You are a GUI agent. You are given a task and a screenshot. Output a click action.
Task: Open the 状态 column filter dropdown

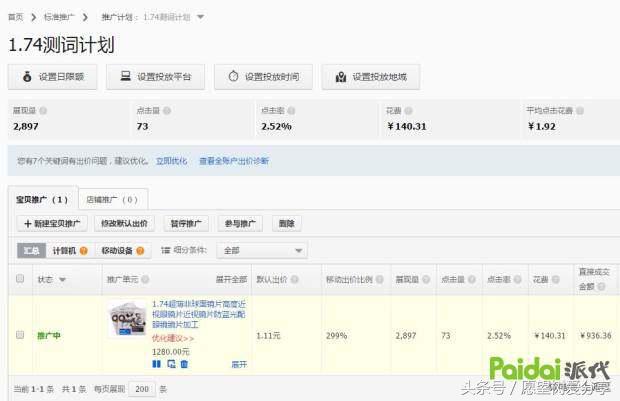pos(62,280)
